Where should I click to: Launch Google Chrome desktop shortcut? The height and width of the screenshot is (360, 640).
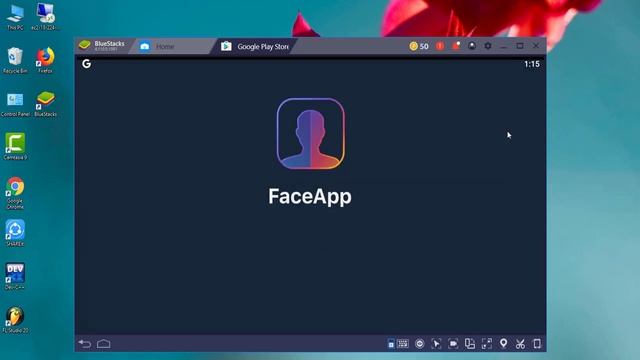point(15,193)
